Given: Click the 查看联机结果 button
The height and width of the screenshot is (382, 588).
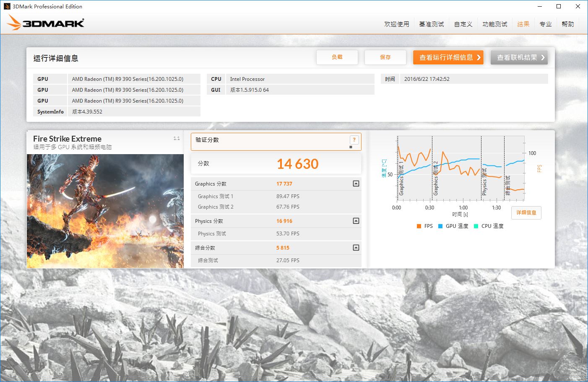Looking at the screenshot, I should [x=519, y=57].
